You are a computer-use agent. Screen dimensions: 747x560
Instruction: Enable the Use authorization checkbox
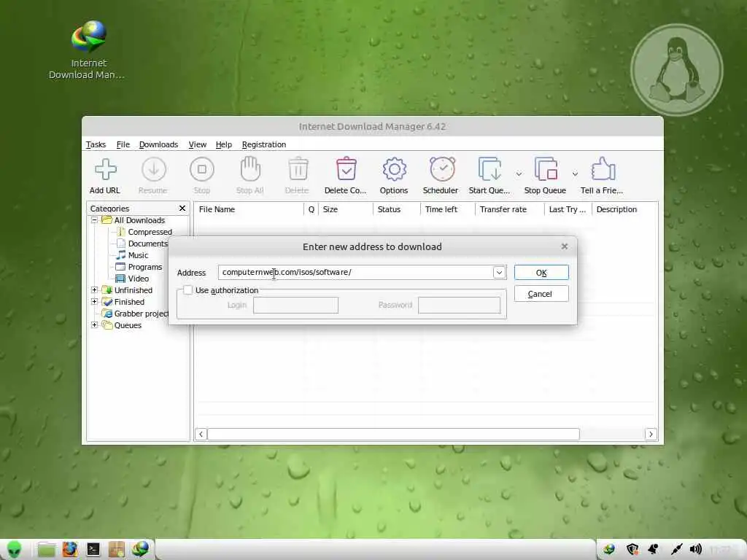point(187,290)
